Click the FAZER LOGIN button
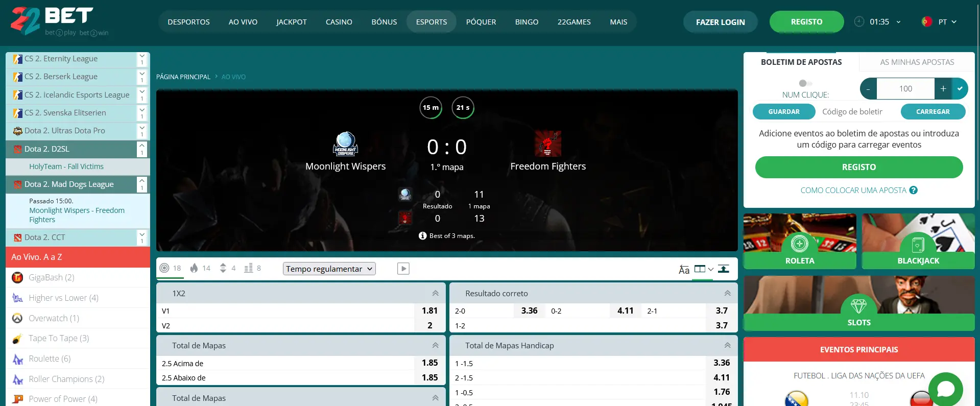This screenshot has width=980, height=406. coord(721,22)
